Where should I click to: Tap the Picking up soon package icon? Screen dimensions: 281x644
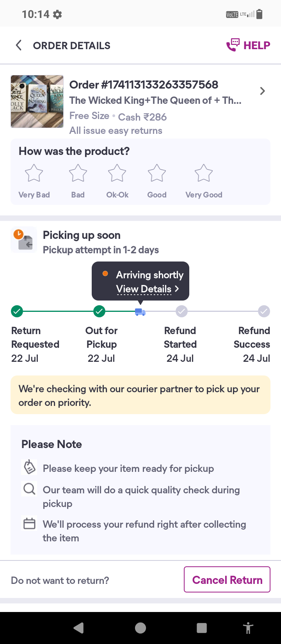(24, 240)
